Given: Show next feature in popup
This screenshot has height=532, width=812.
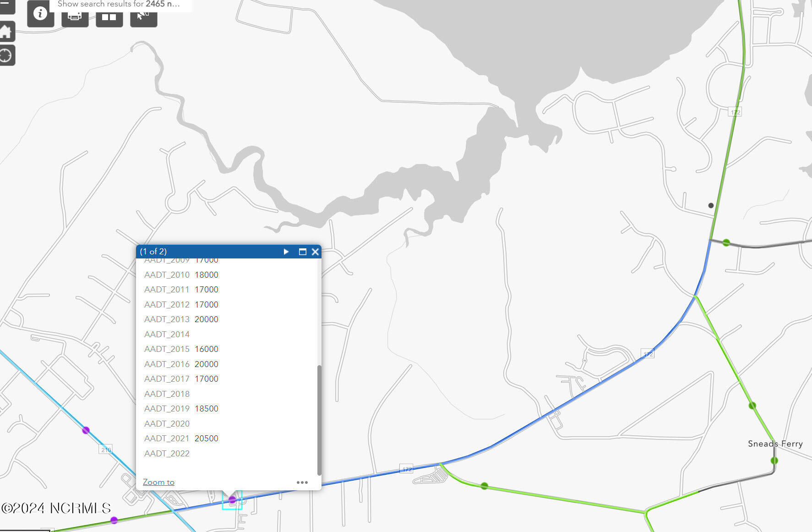Looking at the screenshot, I should [286, 252].
